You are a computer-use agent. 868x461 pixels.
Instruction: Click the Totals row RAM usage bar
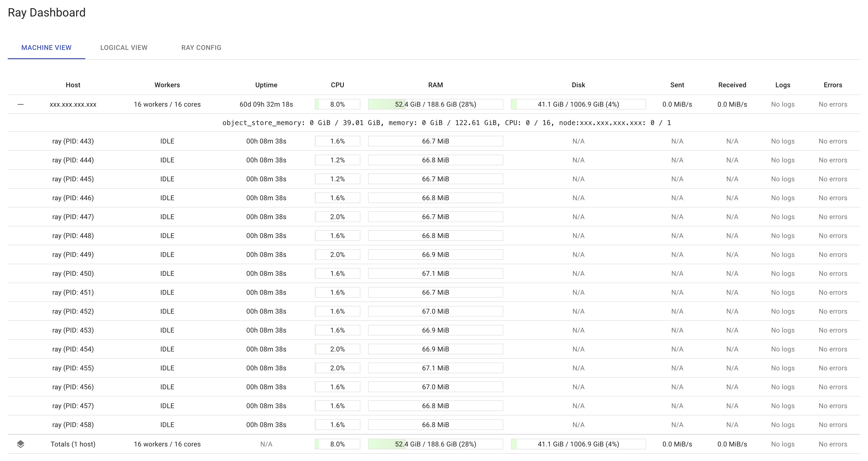coord(435,444)
